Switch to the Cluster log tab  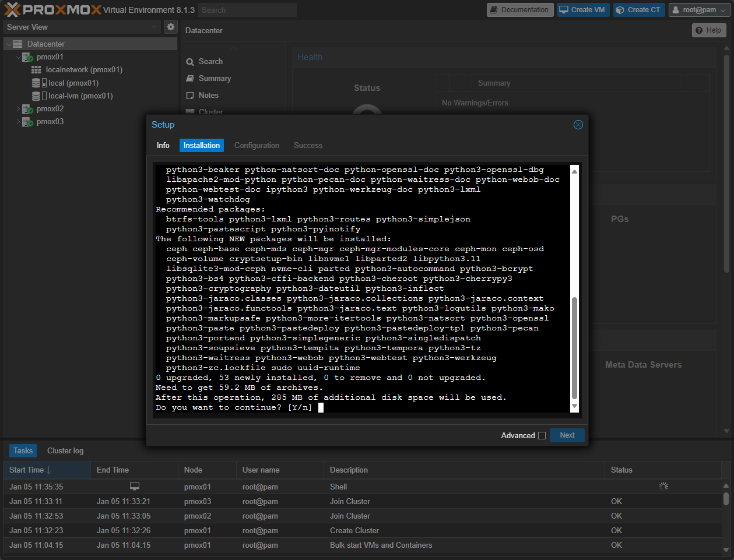coord(65,450)
